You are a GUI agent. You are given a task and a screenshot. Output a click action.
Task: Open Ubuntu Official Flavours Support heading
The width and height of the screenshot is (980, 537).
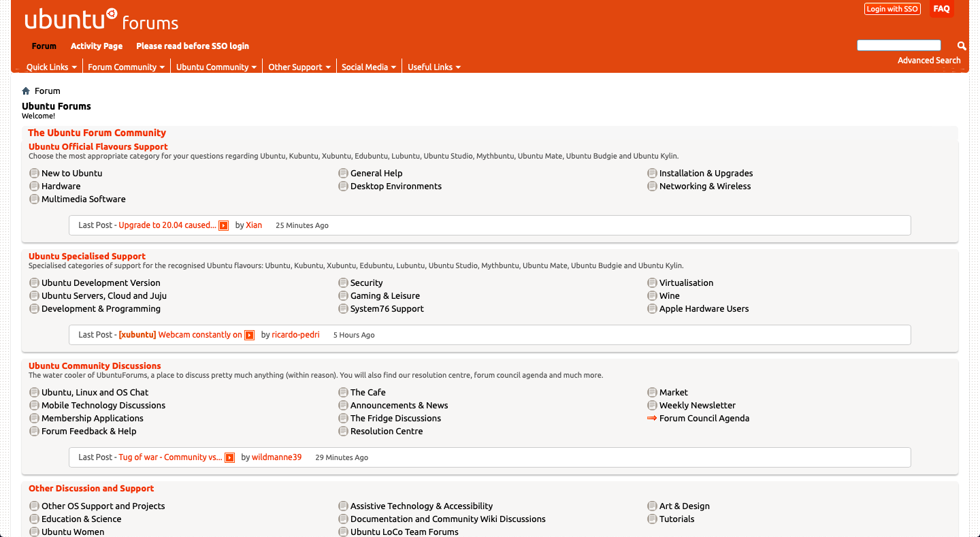click(x=98, y=147)
